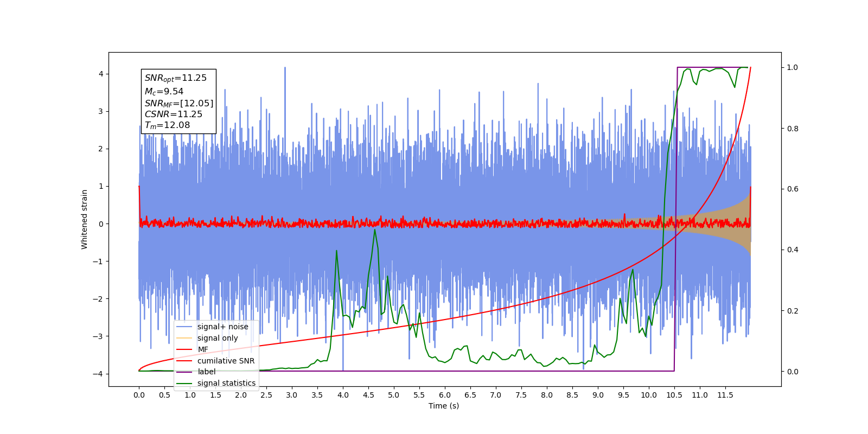Click the orange signal only legend line sample
Viewport: 868px width, 434px height.
tap(184, 338)
